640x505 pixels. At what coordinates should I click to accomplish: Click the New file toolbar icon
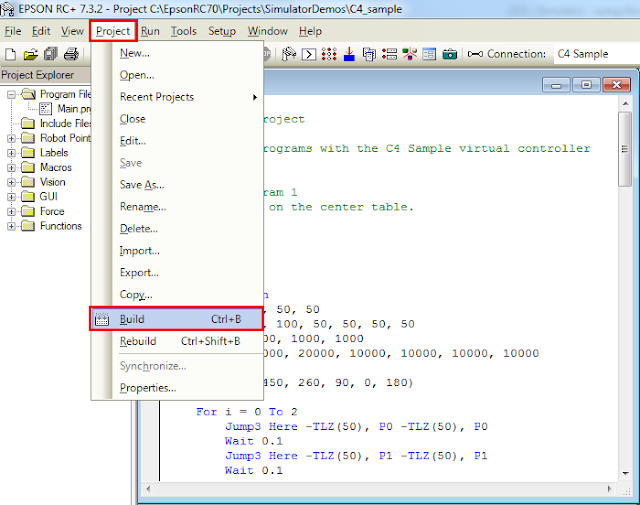click(x=11, y=54)
